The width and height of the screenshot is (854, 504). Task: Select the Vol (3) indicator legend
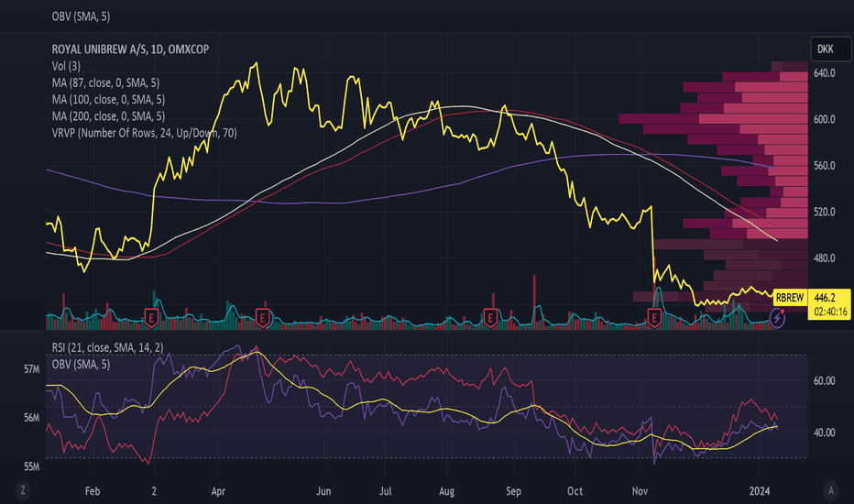66,66
